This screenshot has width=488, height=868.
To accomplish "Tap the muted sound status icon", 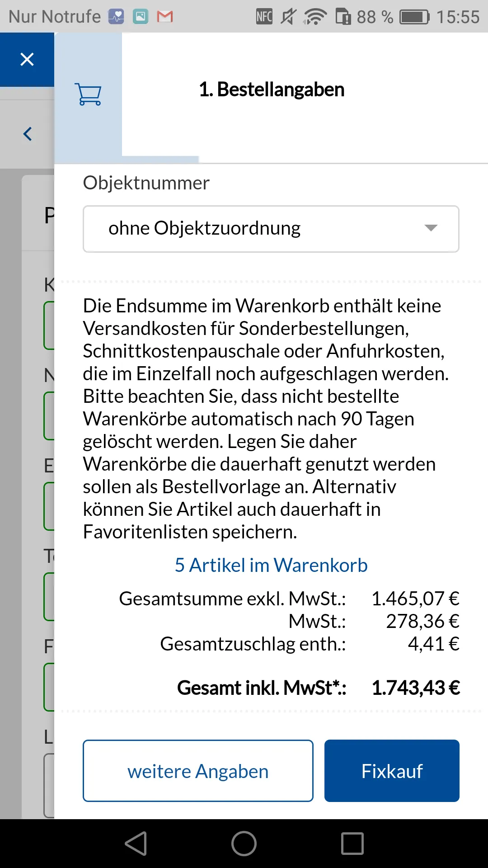I will (289, 17).
